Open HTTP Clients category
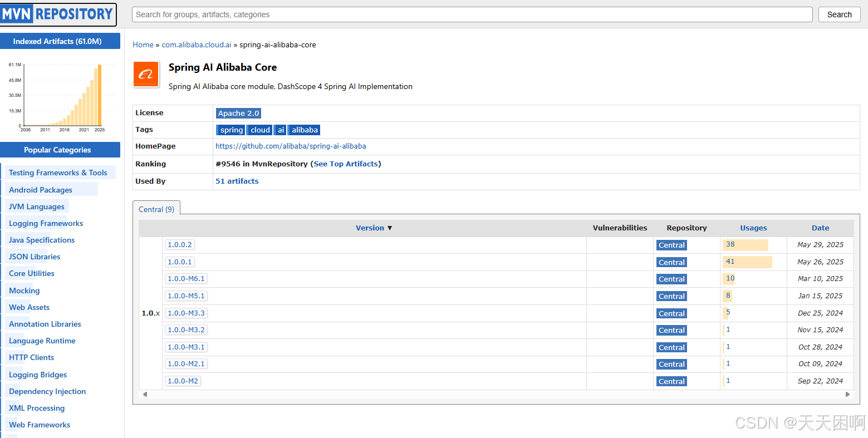The height and width of the screenshot is (438, 868). tap(32, 357)
